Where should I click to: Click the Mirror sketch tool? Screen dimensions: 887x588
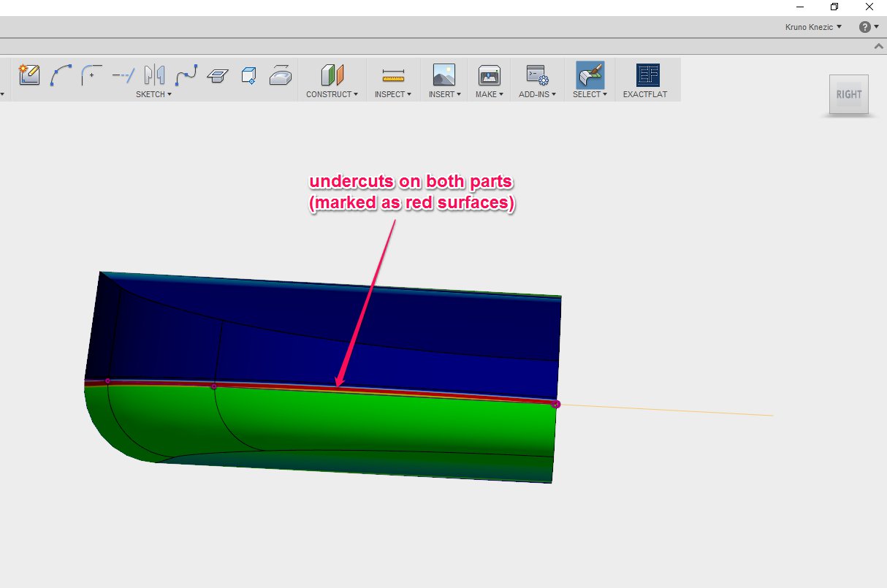click(153, 74)
